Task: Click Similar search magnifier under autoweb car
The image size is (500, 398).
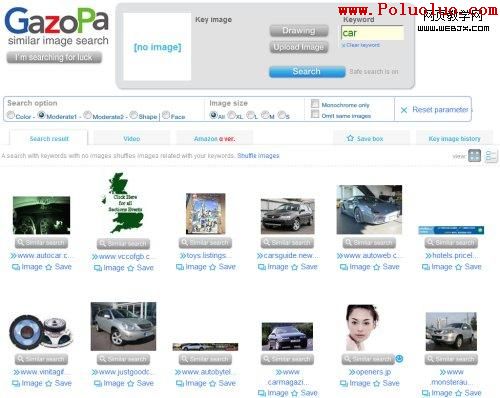Action: (x=348, y=242)
